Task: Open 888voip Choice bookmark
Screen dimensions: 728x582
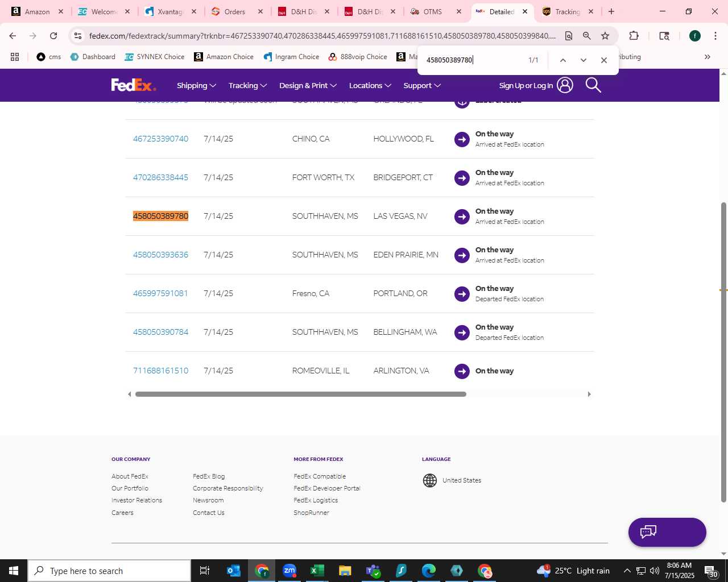Action: click(x=358, y=57)
